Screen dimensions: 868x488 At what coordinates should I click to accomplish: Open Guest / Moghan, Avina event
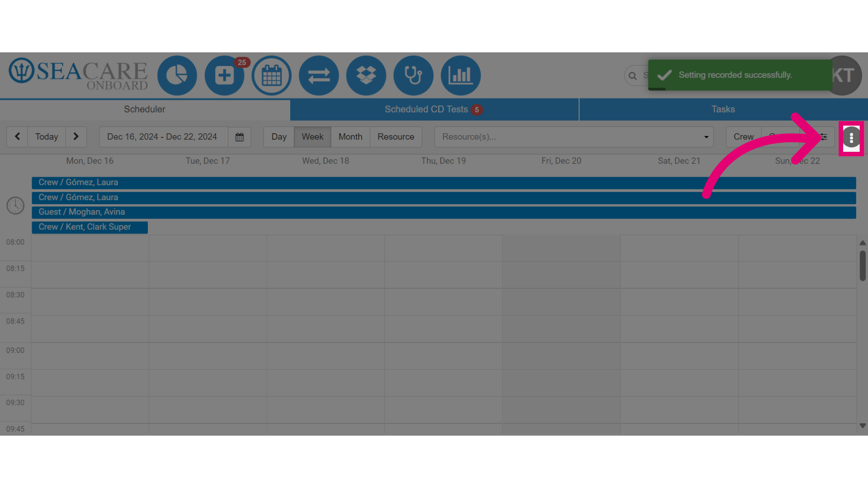pyautogui.click(x=443, y=212)
